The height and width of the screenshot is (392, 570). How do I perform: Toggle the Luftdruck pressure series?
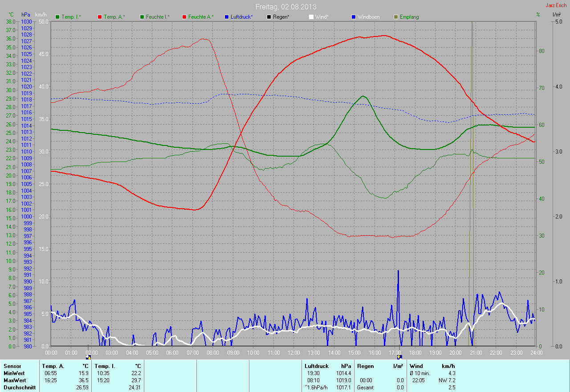point(239,17)
